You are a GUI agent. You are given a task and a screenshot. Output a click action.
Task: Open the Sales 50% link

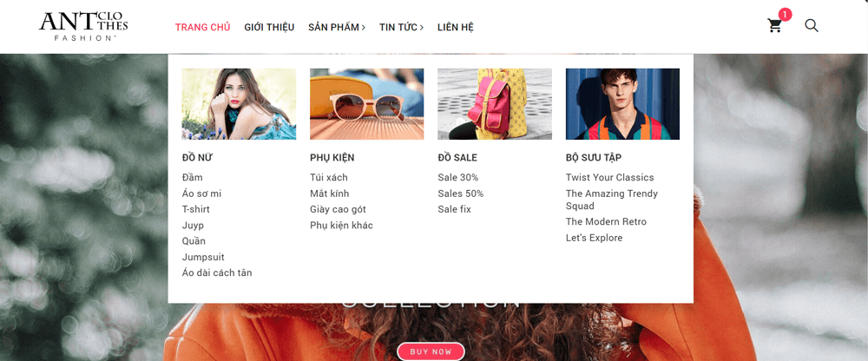(461, 194)
